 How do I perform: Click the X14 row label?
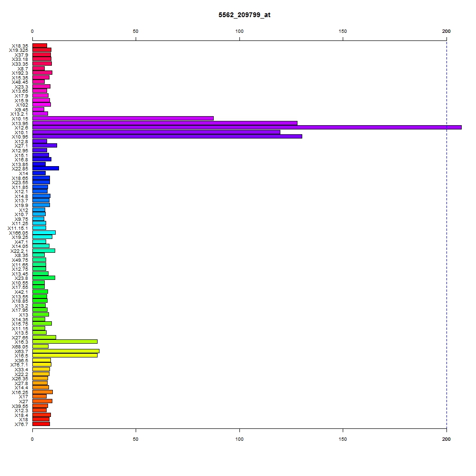[x=24, y=174]
